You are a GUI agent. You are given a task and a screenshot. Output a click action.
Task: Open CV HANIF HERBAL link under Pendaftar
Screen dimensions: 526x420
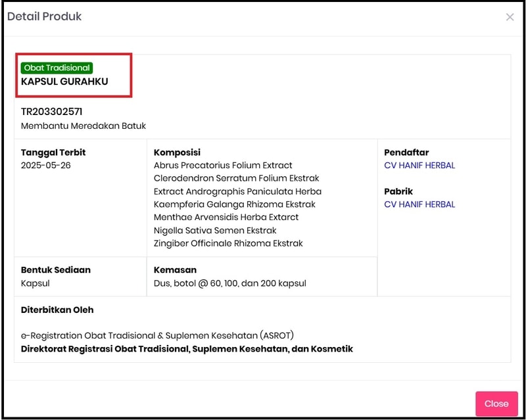[419, 166]
